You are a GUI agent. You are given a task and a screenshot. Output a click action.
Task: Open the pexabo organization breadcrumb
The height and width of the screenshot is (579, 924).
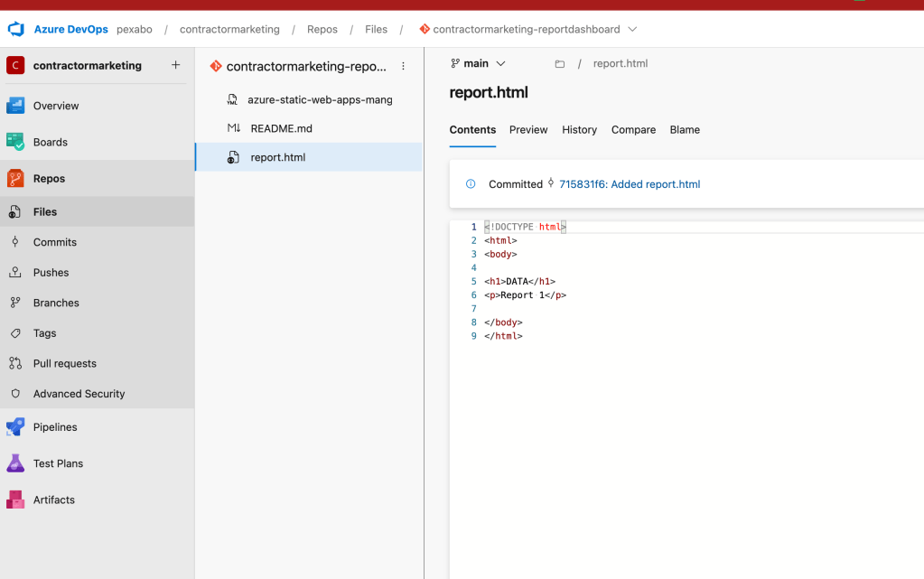tap(135, 29)
